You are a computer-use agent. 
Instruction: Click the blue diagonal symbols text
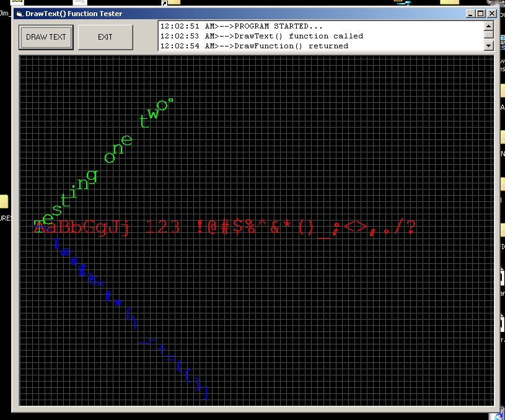[131, 319]
